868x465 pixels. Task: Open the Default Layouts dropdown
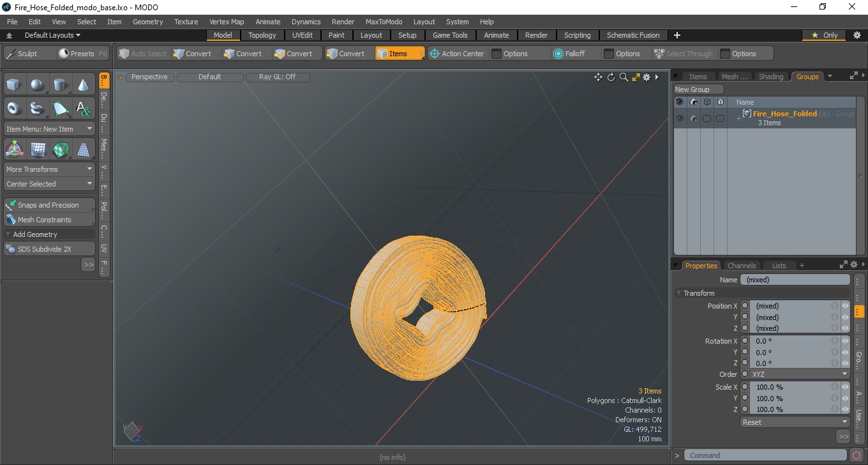(52, 35)
